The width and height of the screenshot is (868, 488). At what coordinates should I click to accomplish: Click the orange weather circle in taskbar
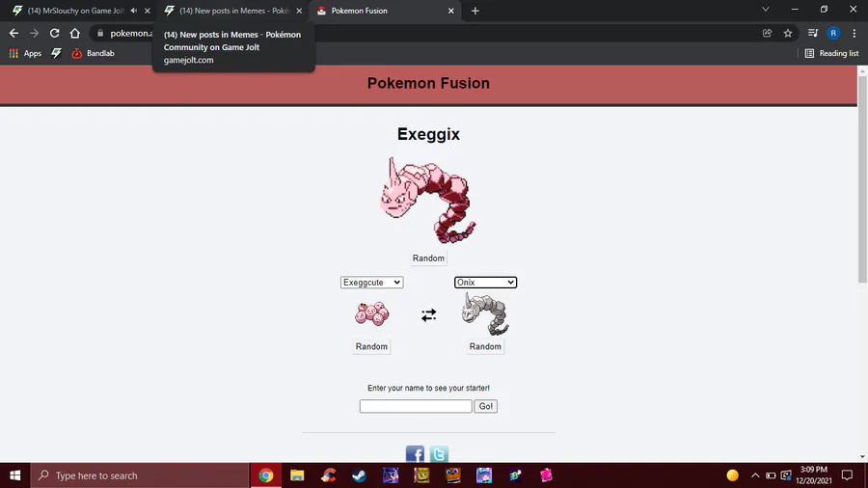[x=732, y=475]
